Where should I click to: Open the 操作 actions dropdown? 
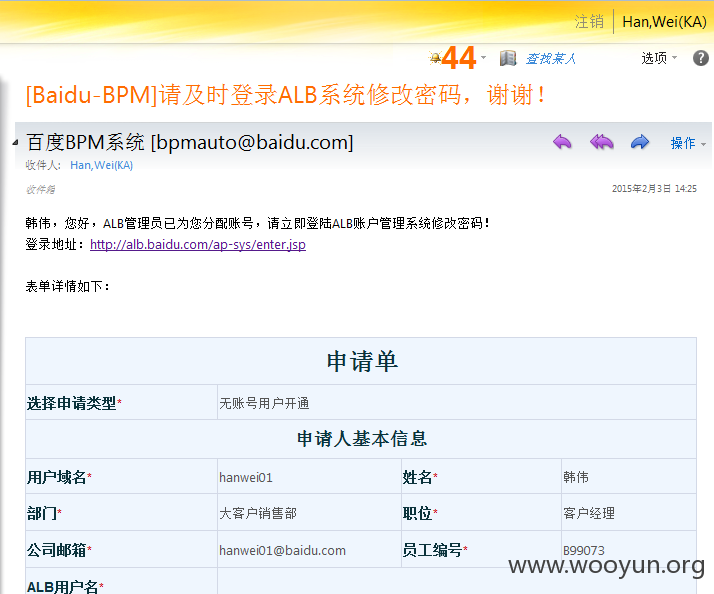(x=688, y=143)
